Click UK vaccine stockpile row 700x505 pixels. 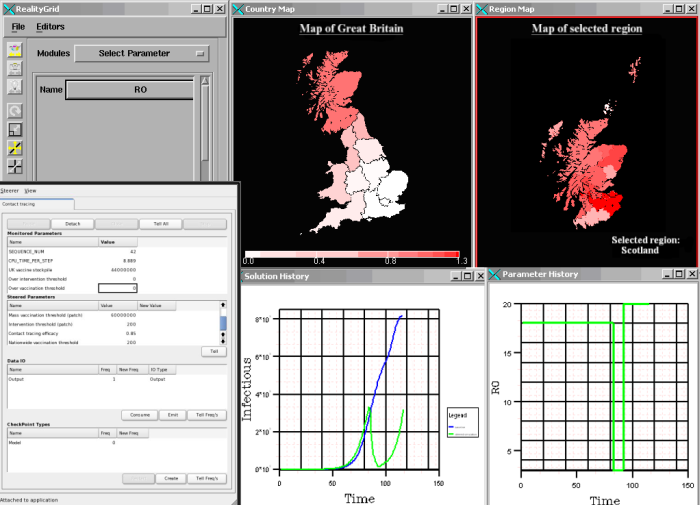(x=72, y=270)
